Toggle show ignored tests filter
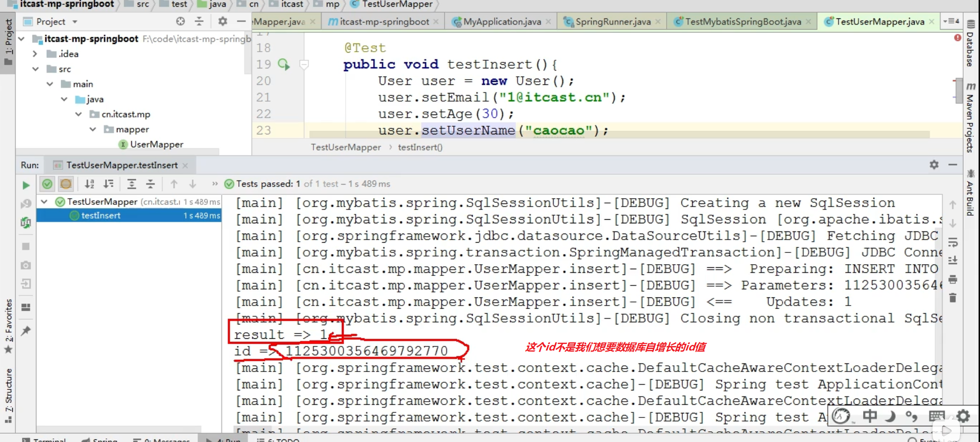 coord(66,184)
